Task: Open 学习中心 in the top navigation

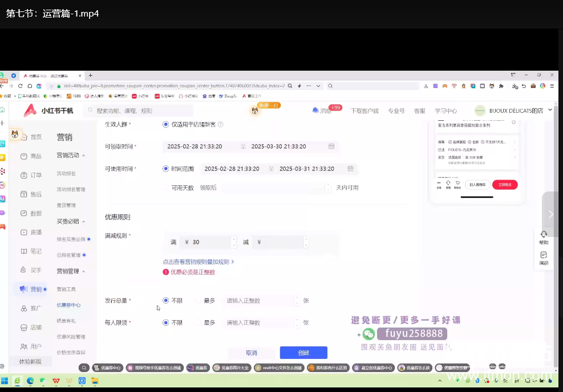Action: tap(445, 111)
